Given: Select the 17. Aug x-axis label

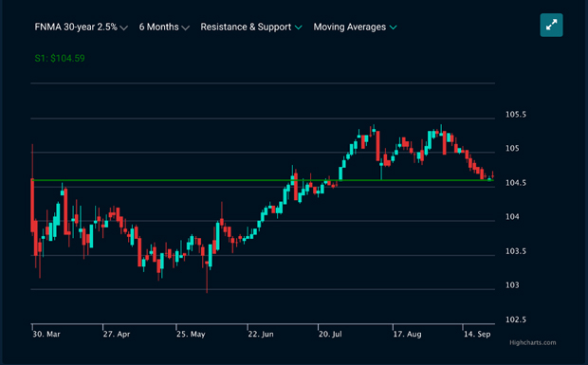Looking at the screenshot, I should tap(407, 334).
